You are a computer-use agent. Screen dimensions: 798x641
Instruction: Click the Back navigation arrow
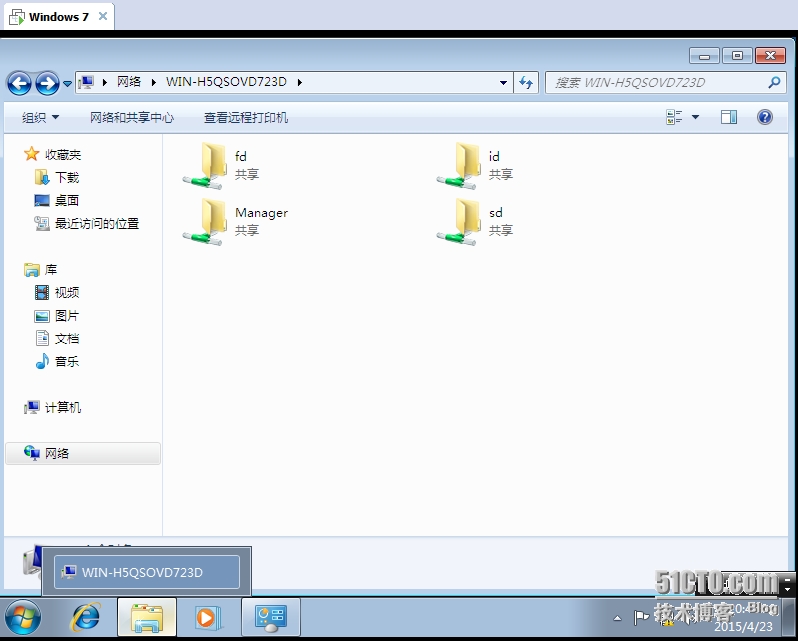(19, 83)
